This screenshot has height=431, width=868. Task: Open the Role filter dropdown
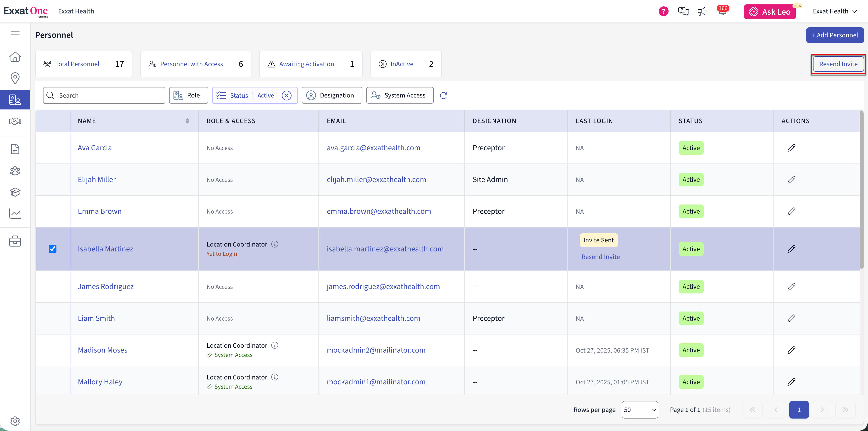coord(188,95)
